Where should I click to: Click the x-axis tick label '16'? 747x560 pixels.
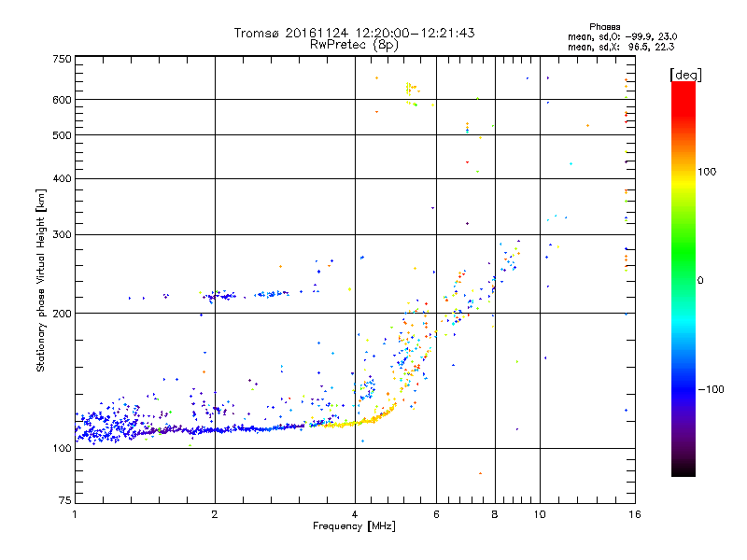(635, 514)
